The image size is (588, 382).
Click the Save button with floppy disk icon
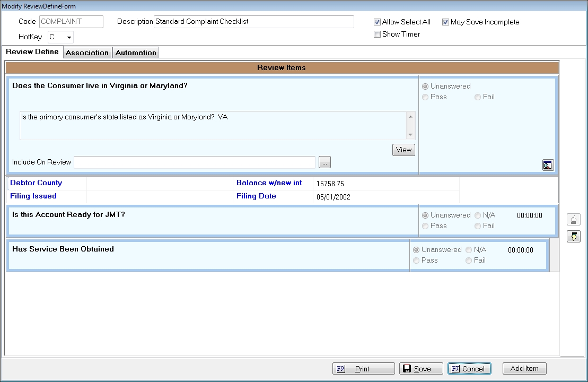point(420,369)
